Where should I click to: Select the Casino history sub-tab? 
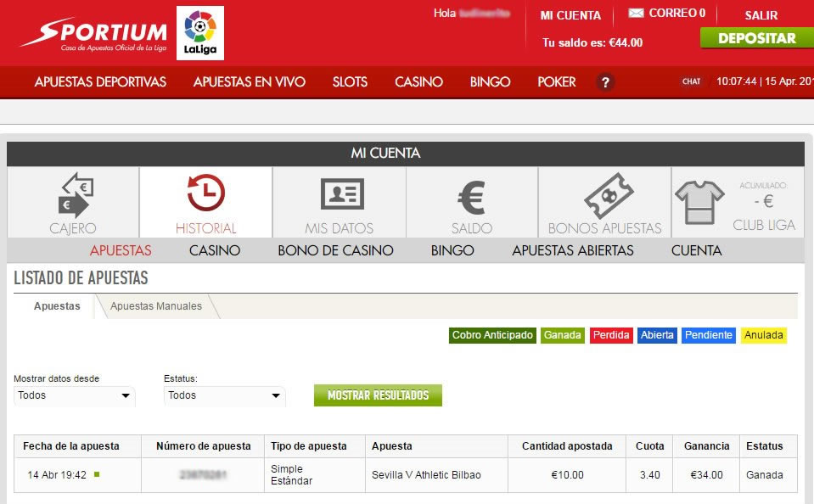(x=215, y=250)
